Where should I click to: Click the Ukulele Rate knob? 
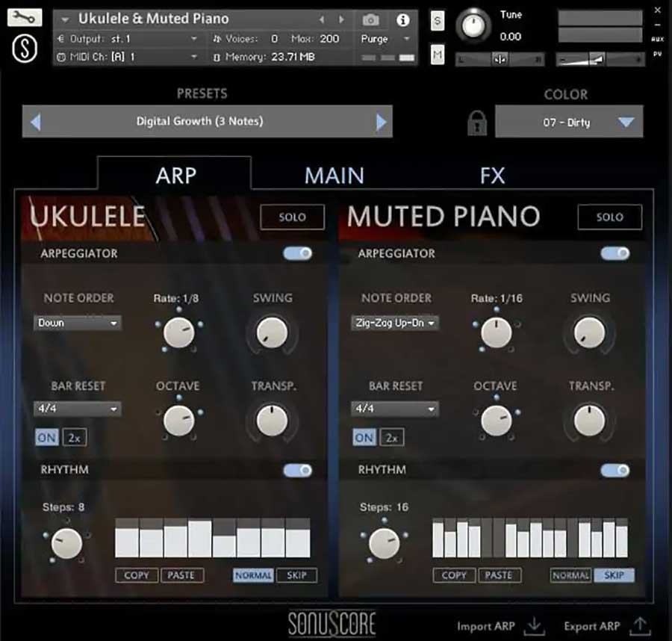178,332
